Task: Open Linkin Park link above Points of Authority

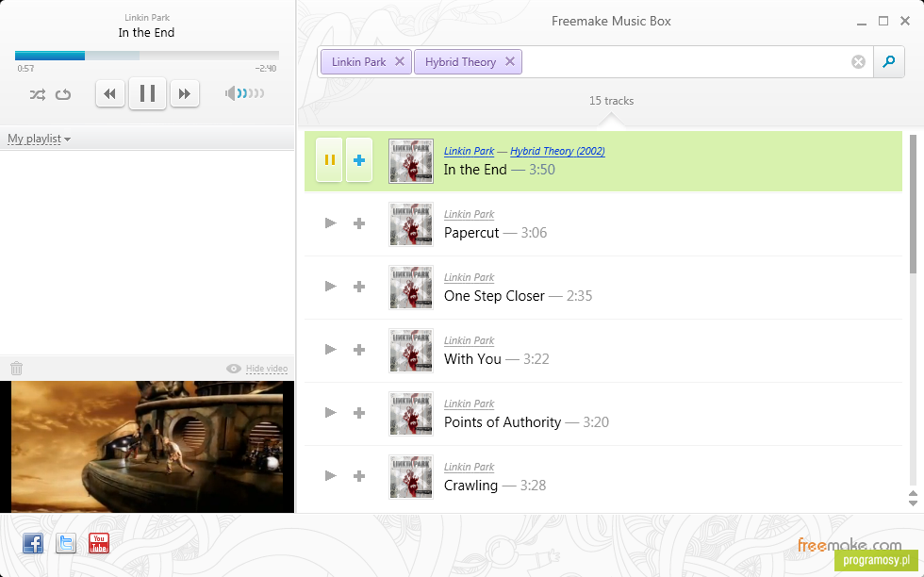Action: point(470,404)
